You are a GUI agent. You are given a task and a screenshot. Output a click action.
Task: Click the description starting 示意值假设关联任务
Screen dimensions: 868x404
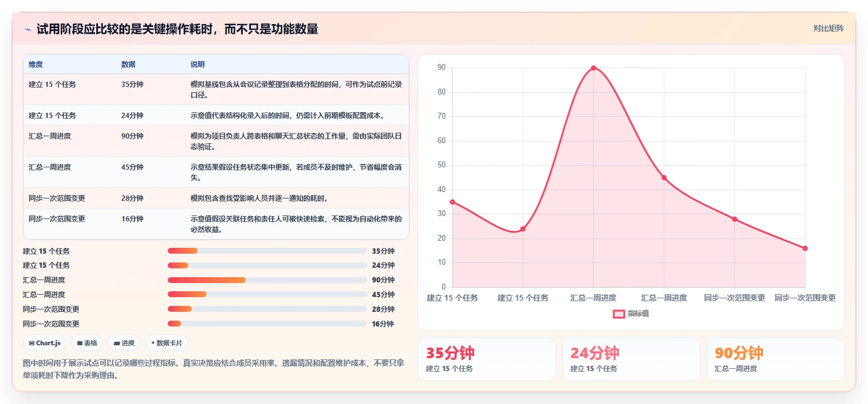tap(296, 224)
